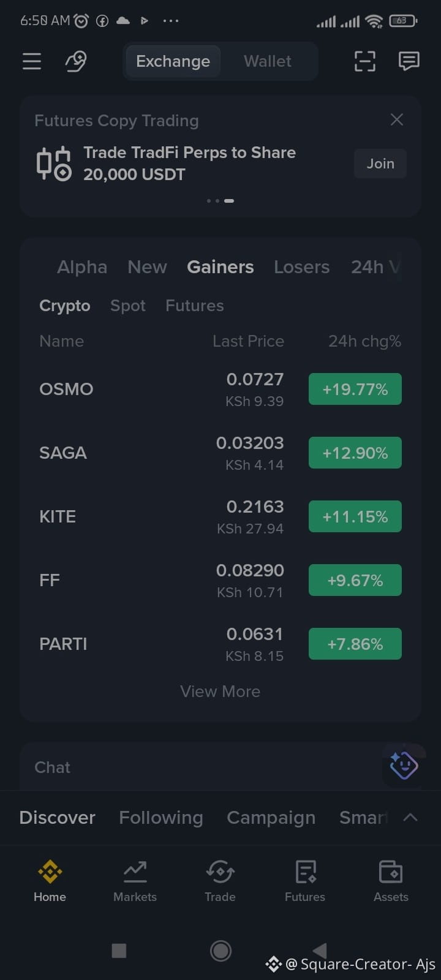Viewport: 441px width, 980px height.
Task: Open Trade in the bottom navigation
Action: [x=220, y=881]
